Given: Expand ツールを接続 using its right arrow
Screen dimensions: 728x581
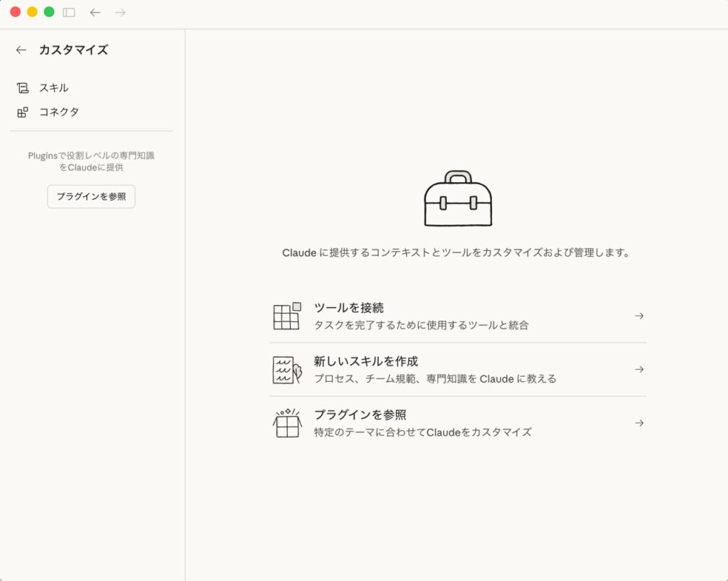Looking at the screenshot, I should (639, 316).
